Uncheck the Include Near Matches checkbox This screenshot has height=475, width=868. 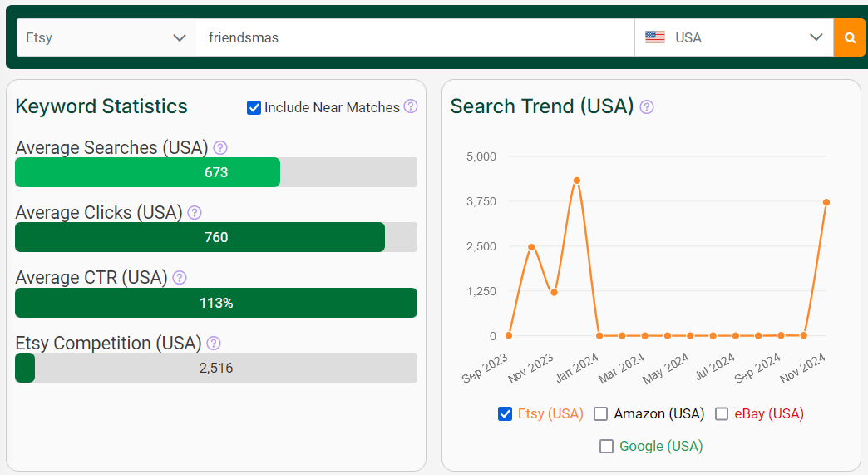[x=254, y=107]
